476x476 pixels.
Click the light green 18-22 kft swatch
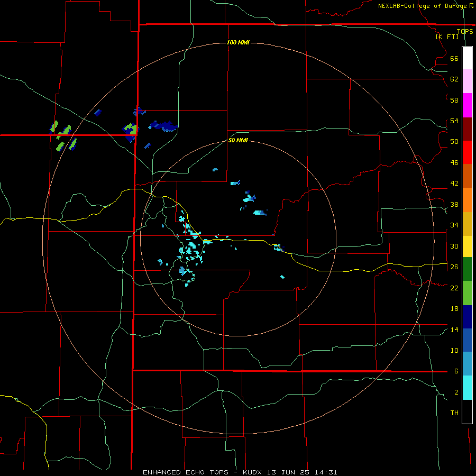[467, 293]
